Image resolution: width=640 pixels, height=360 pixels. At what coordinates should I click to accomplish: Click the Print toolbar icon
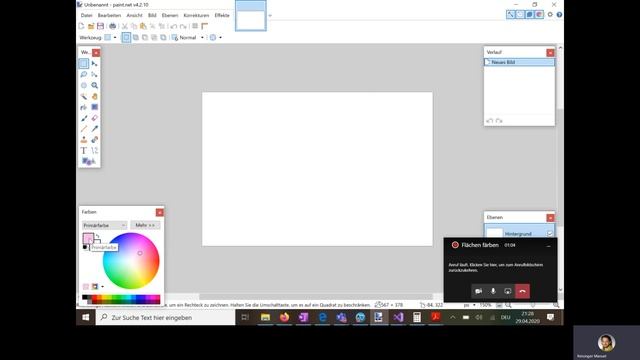tap(113, 26)
